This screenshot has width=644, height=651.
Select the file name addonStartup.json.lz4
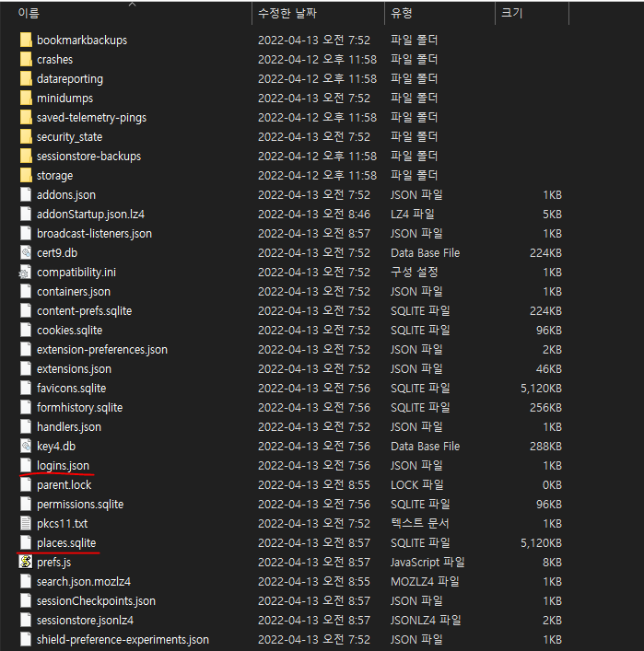tap(90, 215)
